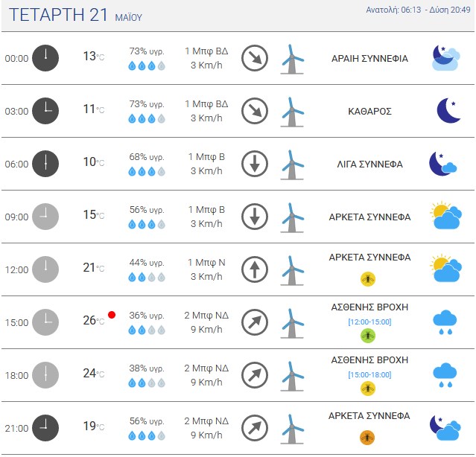Image resolution: width=476 pixels, height=457 pixels.
Task: Click the wind turbine icon at 06:00
Action: tap(292, 164)
